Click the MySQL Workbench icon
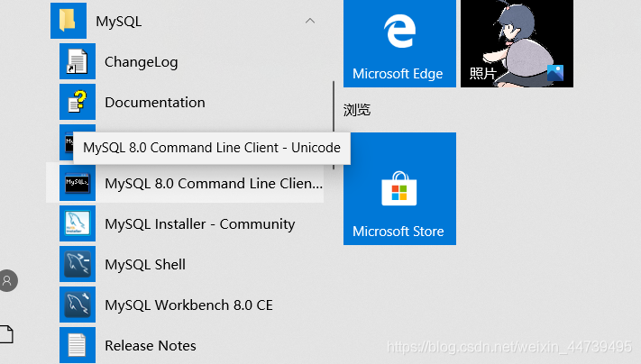 point(77,305)
